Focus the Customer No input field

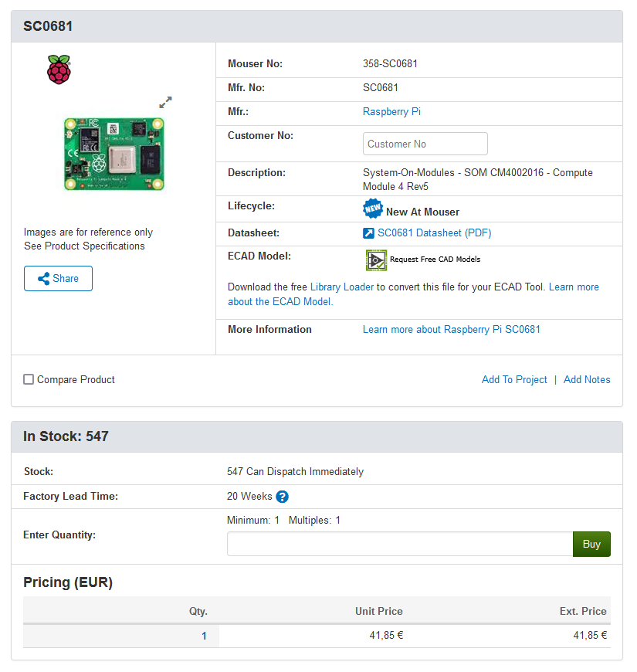point(425,144)
